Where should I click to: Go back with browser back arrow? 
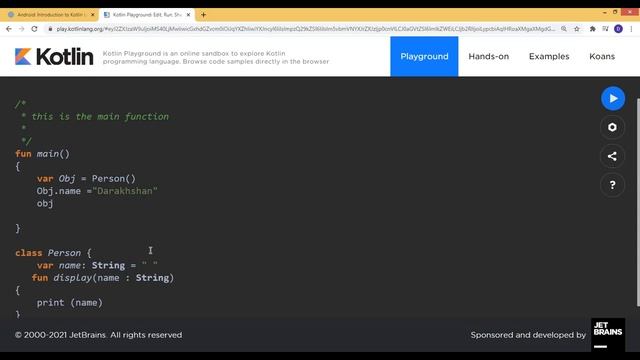pos(9,29)
